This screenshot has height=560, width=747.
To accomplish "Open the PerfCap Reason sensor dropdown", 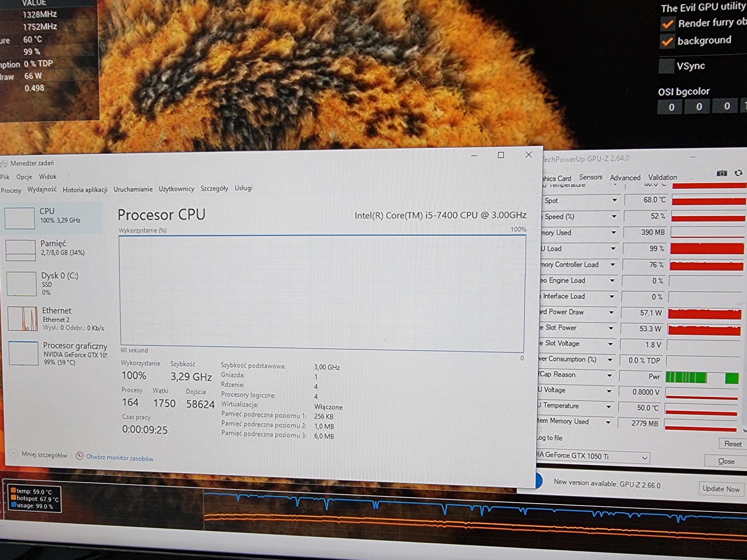I will (x=609, y=375).
